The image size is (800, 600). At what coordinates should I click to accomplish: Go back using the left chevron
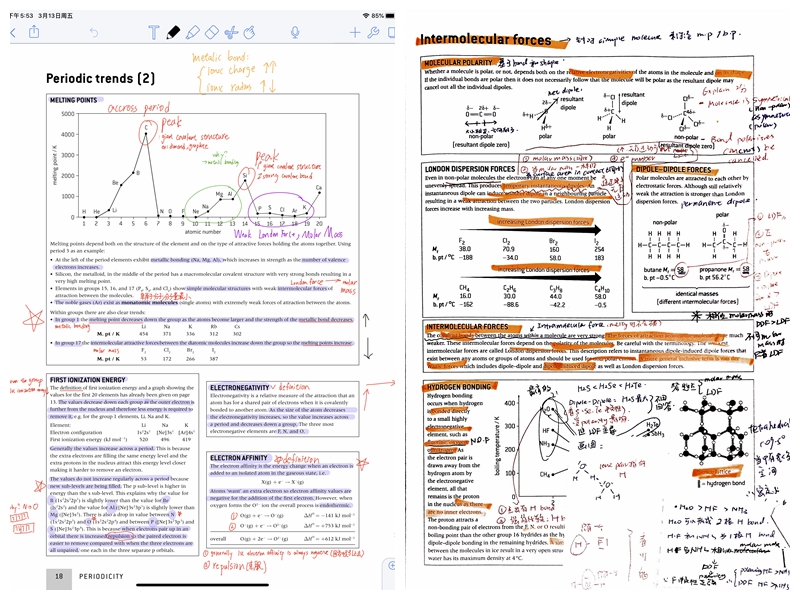pos(13,33)
